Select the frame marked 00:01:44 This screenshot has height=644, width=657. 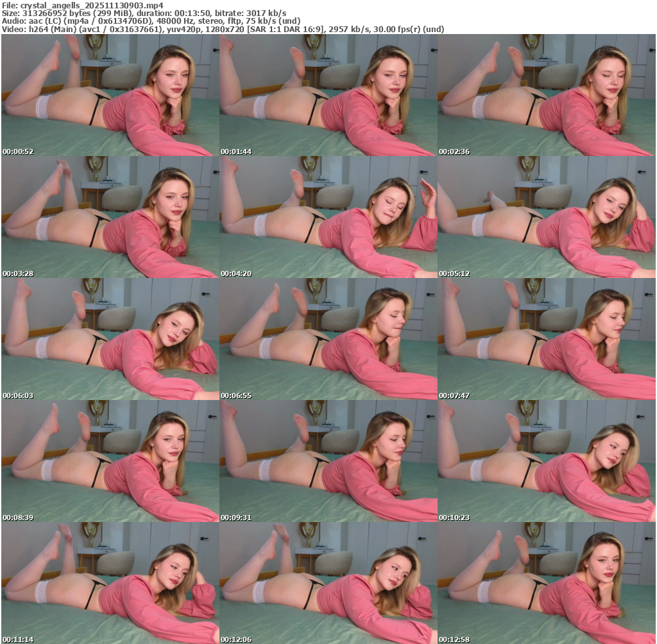tap(328, 95)
